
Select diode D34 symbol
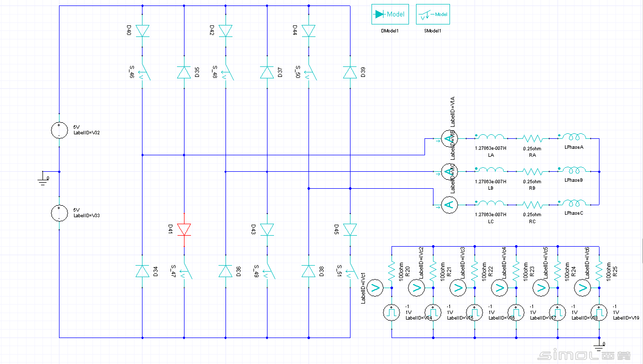pos(142,271)
